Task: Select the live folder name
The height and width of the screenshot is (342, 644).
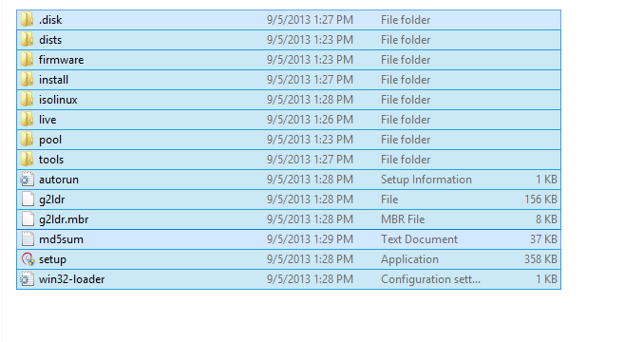Action: coord(47,120)
